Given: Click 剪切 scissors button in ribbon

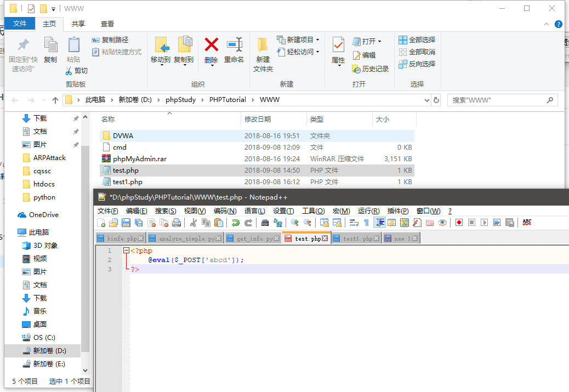Looking at the screenshot, I should click(x=77, y=71).
